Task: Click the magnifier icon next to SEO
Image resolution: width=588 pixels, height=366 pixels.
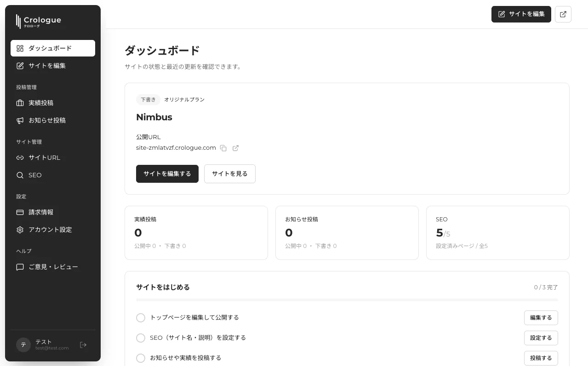Action: [x=20, y=175]
